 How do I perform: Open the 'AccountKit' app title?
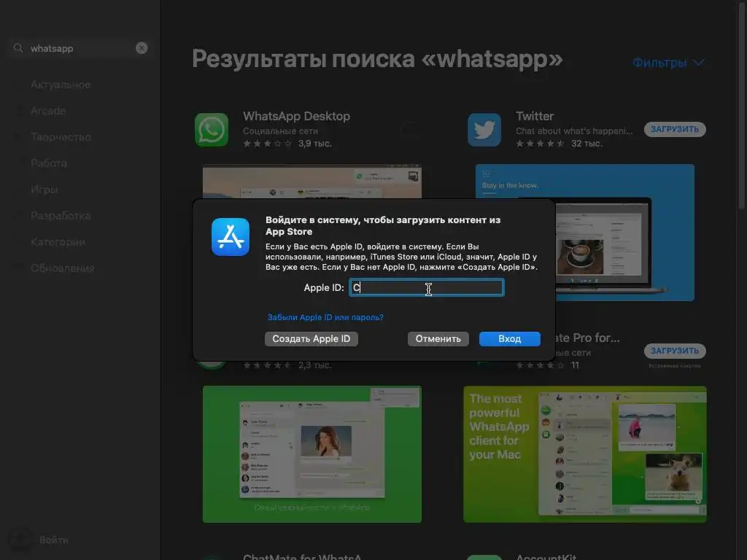(x=546, y=556)
